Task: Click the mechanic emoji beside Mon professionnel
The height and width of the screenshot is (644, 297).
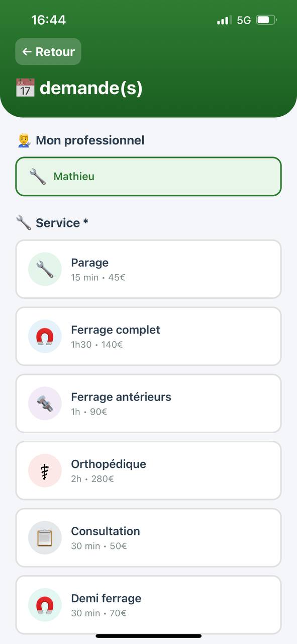Action: click(22, 140)
